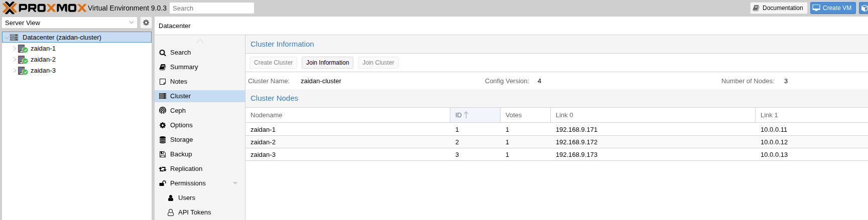Click the gear icon beside Server View
This screenshot has width=868, height=220.
pyautogui.click(x=146, y=23)
